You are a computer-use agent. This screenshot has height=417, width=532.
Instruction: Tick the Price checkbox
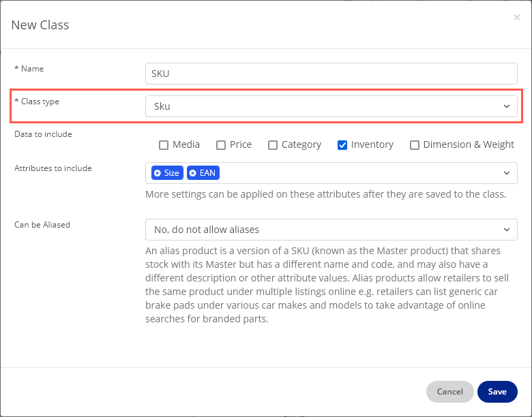(221, 144)
